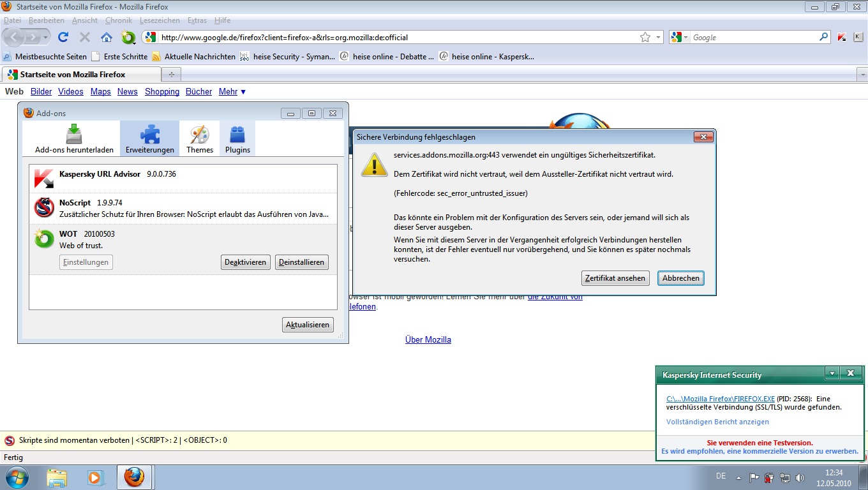Reload the page with the refresh icon
868x490 pixels.
[63, 37]
